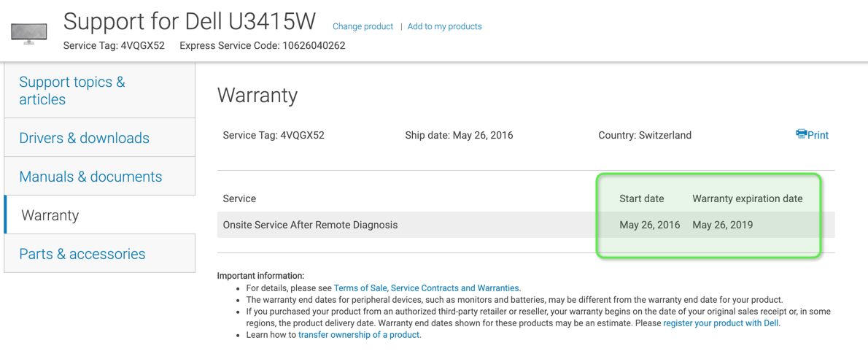
Task: Navigate to Parts & accessories
Action: point(82,254)
